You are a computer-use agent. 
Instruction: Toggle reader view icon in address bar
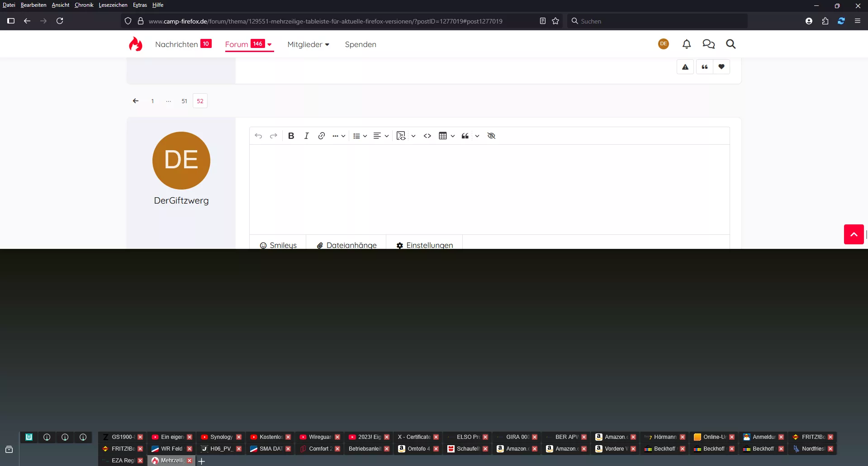(543, 21)
